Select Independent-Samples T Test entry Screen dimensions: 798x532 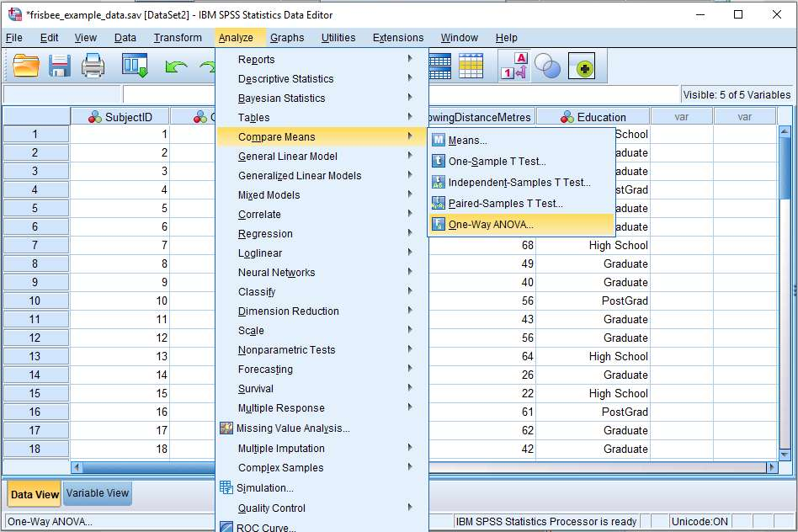[x=508, y=180]
